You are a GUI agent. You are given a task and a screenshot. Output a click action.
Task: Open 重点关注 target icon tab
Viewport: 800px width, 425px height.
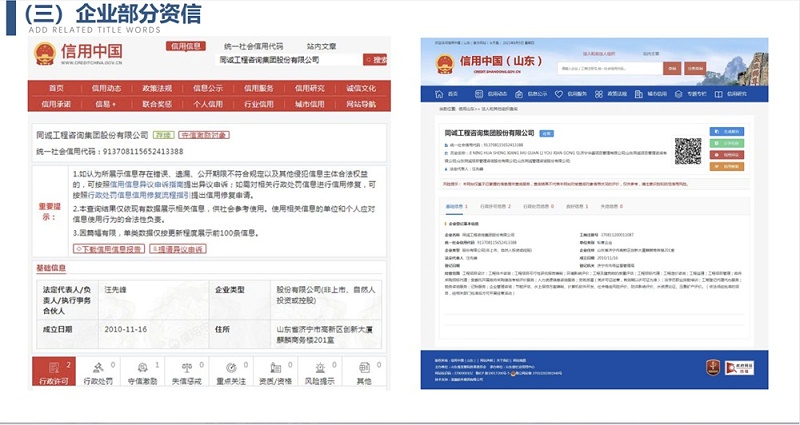[231, 371]
